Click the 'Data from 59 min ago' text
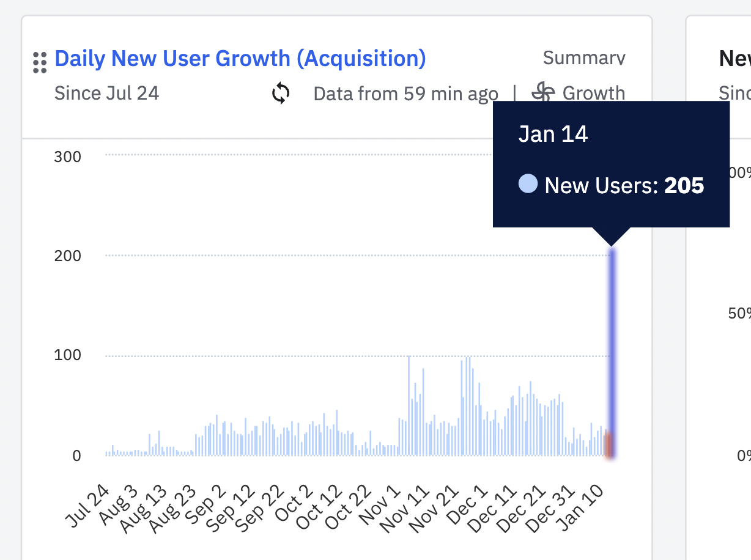 click(x=405, y=94)
